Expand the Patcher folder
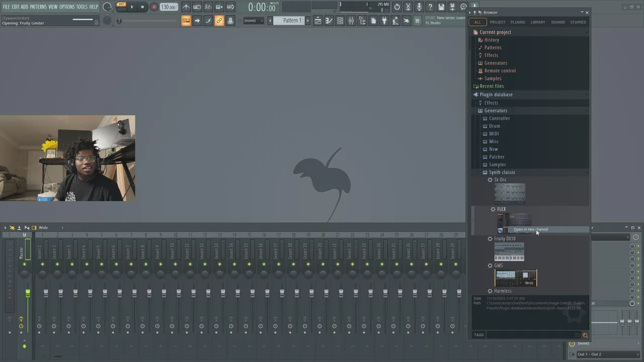The width and height of the screenshot is (644, 362). click(x=497, y=157)
